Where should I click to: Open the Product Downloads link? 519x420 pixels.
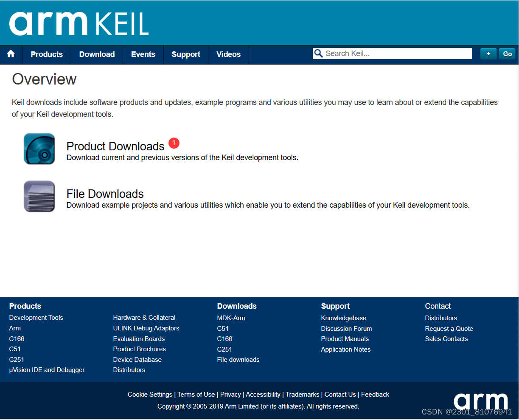115,146
